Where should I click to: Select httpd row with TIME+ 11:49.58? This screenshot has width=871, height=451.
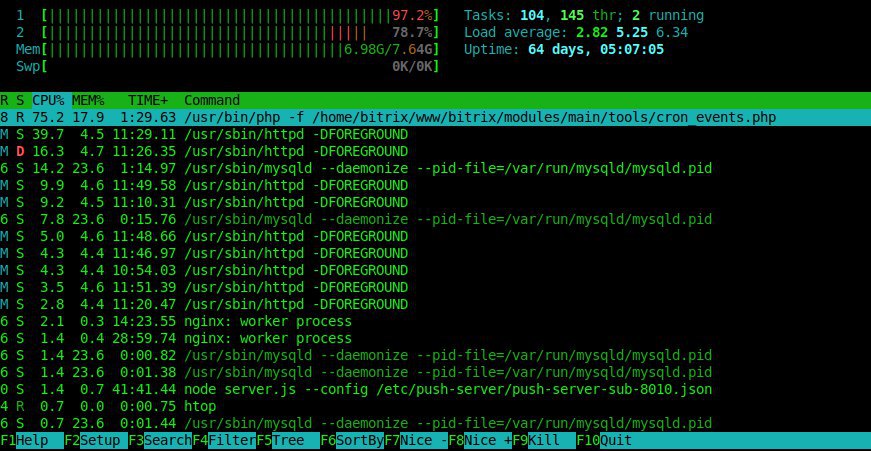pos(436,185)
